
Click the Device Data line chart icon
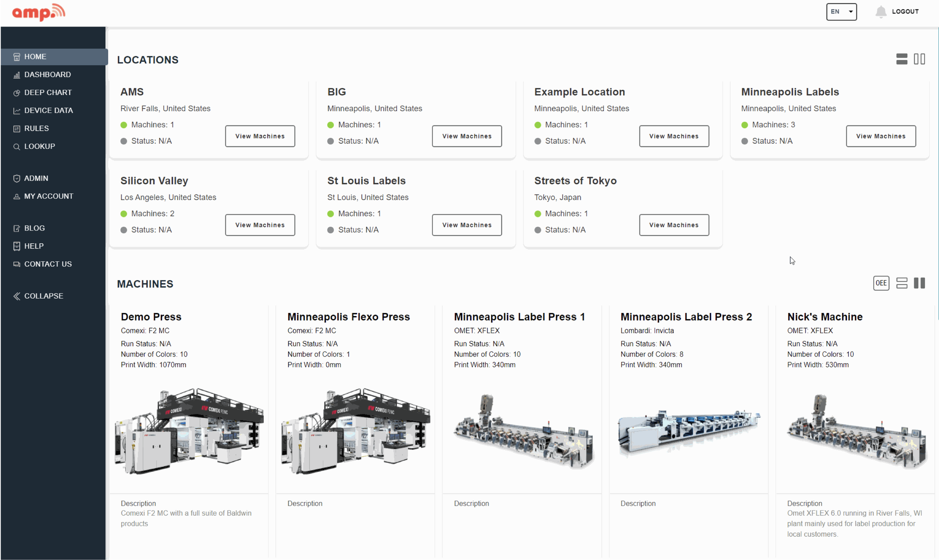17,111
